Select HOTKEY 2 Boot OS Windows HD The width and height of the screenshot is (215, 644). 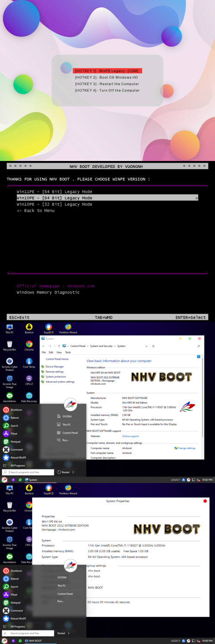click(106, 77)
